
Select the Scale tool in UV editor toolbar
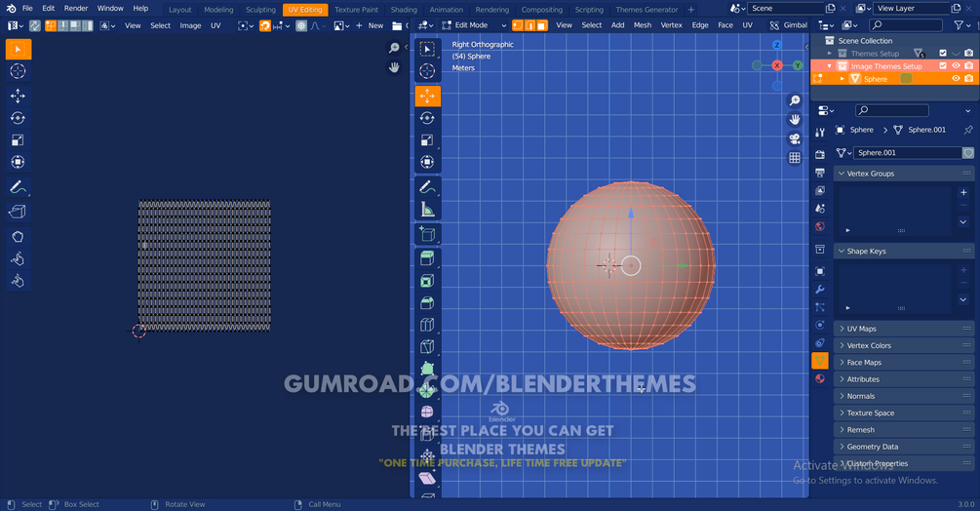(x=18, y=139)
